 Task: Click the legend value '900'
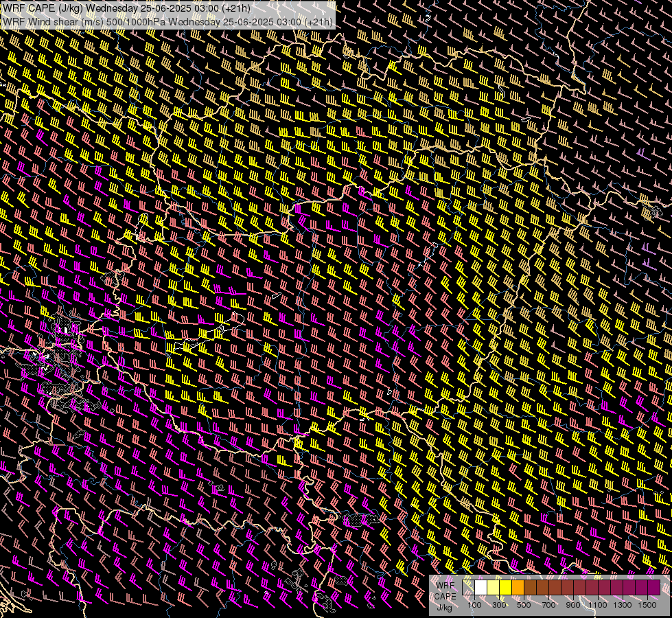tap(573, 605)
